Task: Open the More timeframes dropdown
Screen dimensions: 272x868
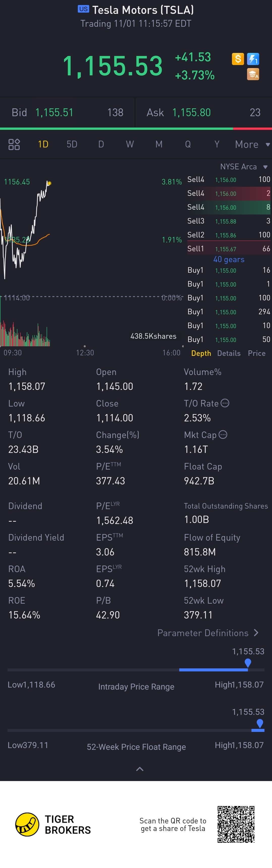Action: 252,145
